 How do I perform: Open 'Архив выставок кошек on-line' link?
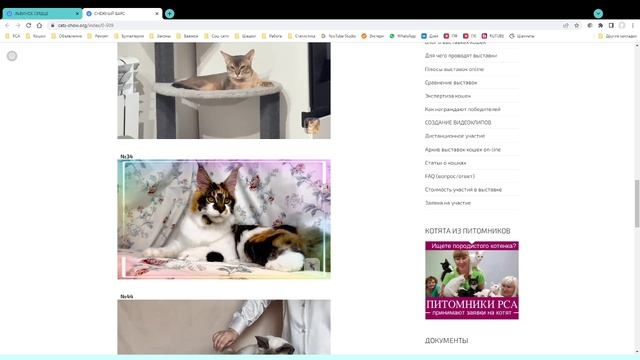click(x=462, y=149)
